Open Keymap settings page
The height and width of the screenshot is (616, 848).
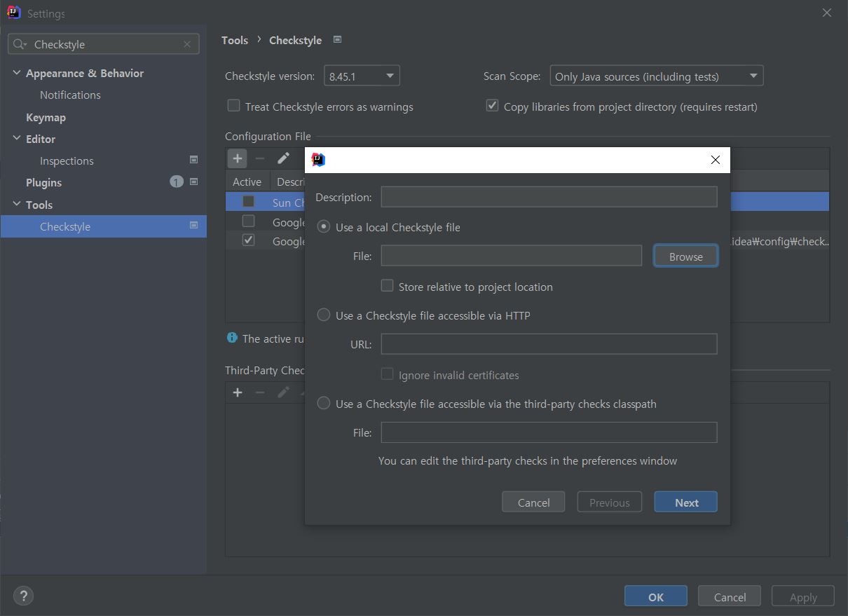[x=46, y=117]
